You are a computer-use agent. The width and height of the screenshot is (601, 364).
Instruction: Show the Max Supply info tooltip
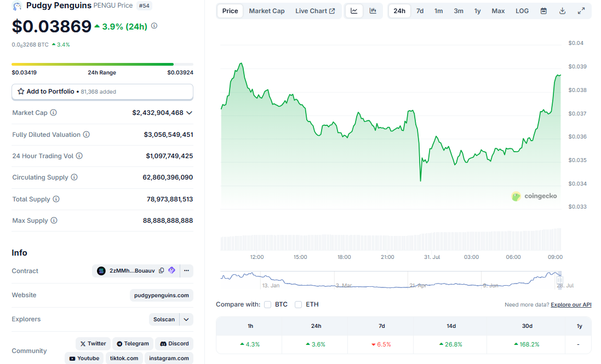[x=54, y=221]
